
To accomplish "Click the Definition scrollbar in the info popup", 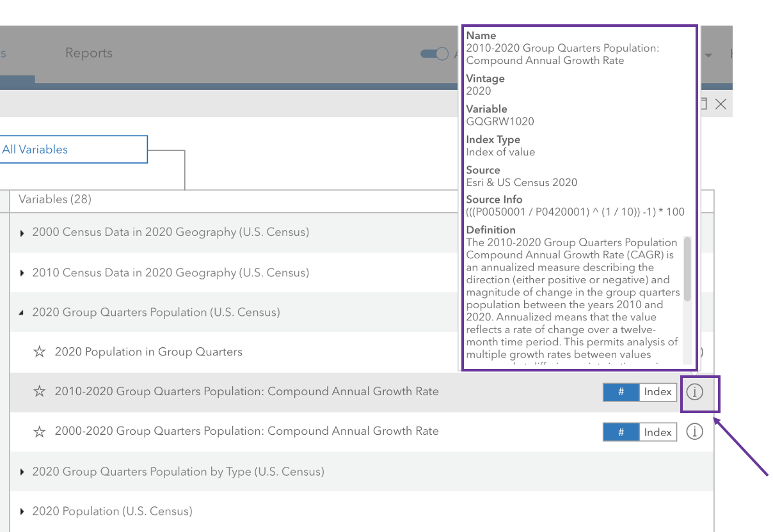I will [687, 269].
